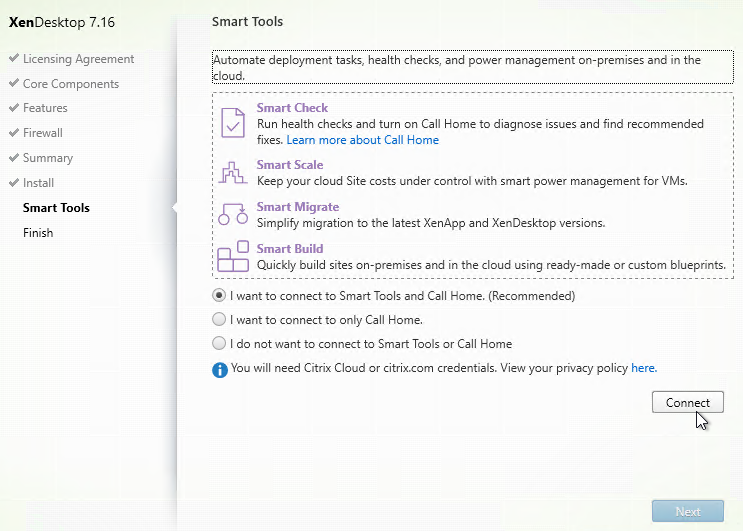
Task: Click the Connect button
Action: pyautogui.click(x=688, y=402)
